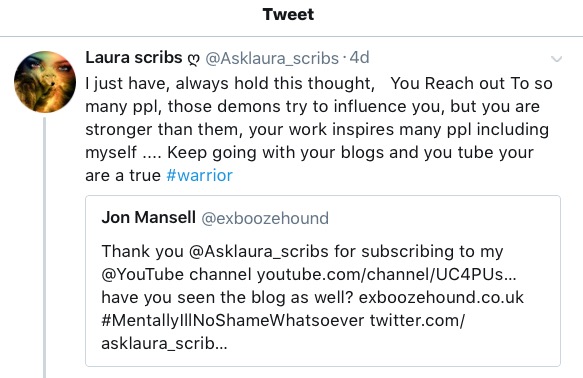Open the #MentallyIllNoShameWhatsoever hashtag

pos(232,320)
